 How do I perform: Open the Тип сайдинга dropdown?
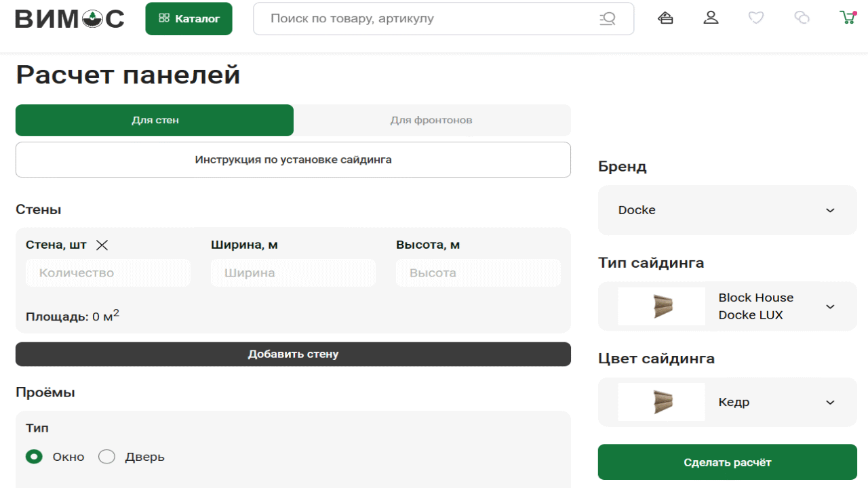pos(727,306)
